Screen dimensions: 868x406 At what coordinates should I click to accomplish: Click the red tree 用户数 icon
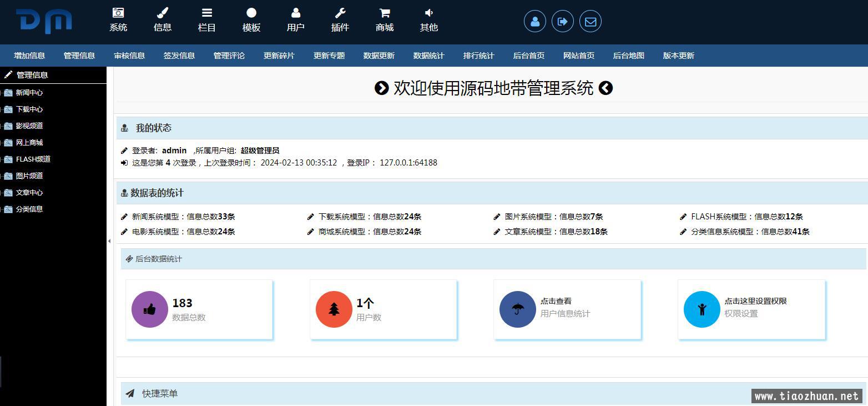334,309
